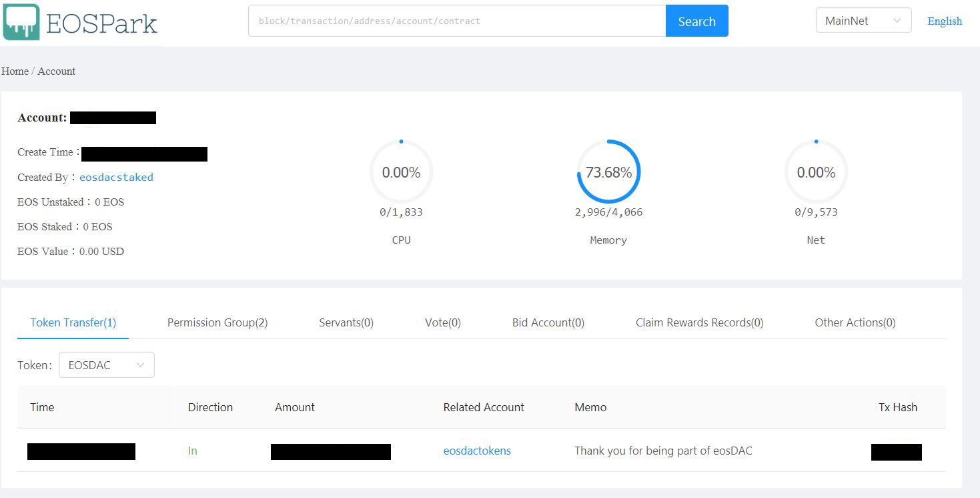This screenshot has height=498, width=980.
Task: Expand the EOSDAC token dropdown
Action: (107, 365)
